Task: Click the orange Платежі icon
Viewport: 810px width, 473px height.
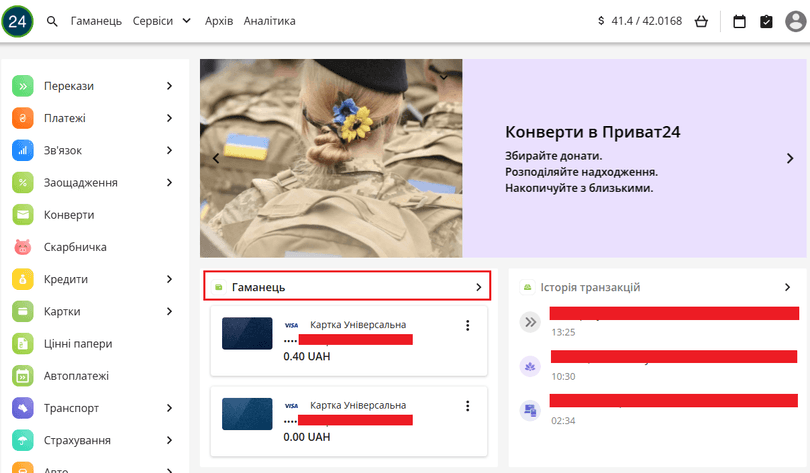Action: coord(23,118)
